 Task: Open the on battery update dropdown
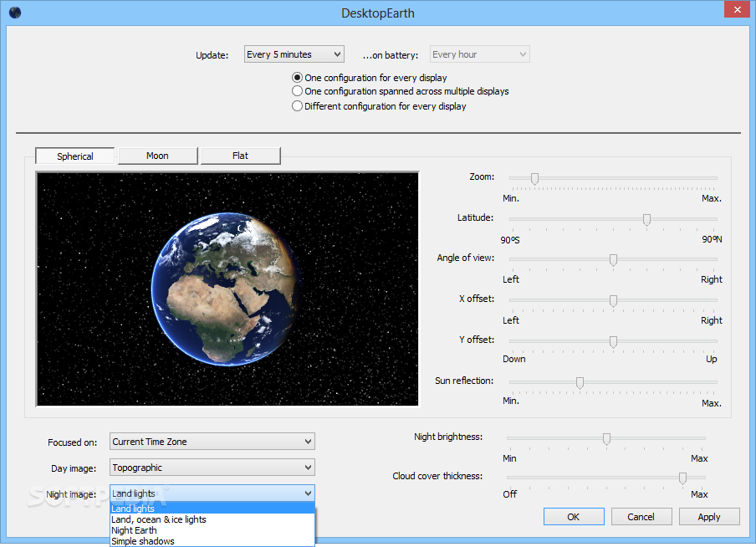(480, 54)
